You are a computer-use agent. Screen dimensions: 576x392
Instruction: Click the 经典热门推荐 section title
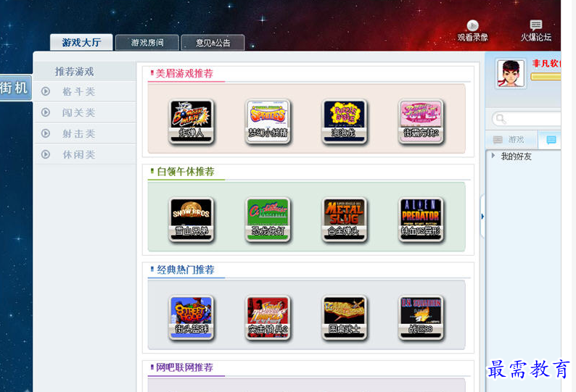coord(186,270)
